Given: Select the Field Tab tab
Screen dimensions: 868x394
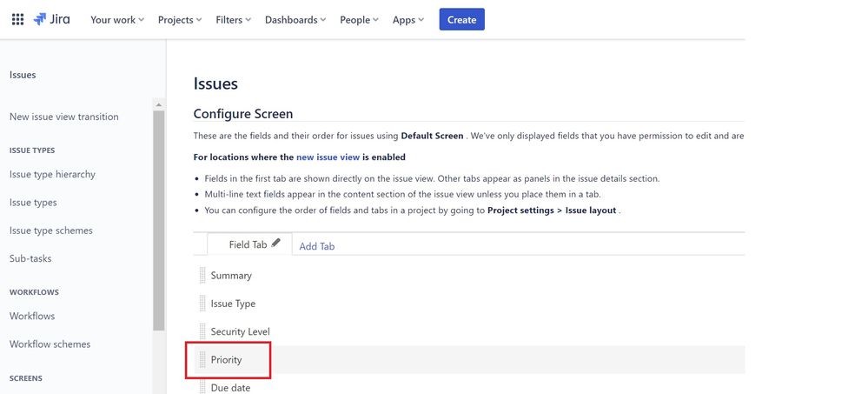Looking at the screenshot, I should pos(249,244).
